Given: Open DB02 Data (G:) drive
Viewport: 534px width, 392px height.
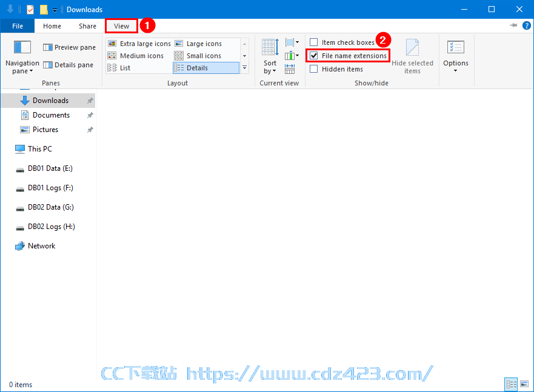Looking at the screenshot, I should 45,207.
